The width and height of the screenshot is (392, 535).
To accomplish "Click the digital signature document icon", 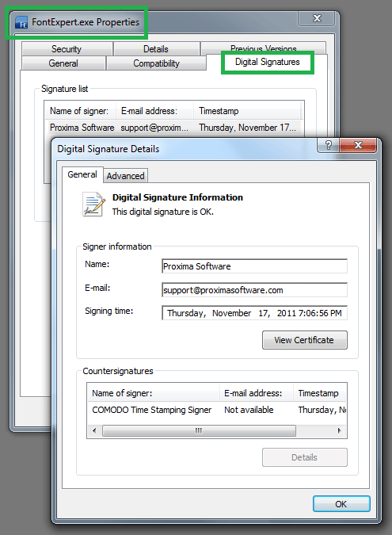I will coord(93,204).
